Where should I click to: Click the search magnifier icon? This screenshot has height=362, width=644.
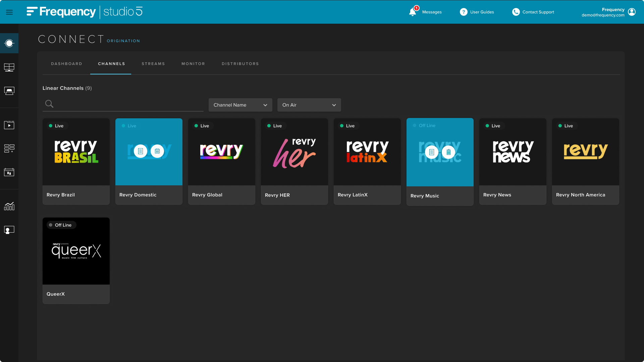pos(49,104)
